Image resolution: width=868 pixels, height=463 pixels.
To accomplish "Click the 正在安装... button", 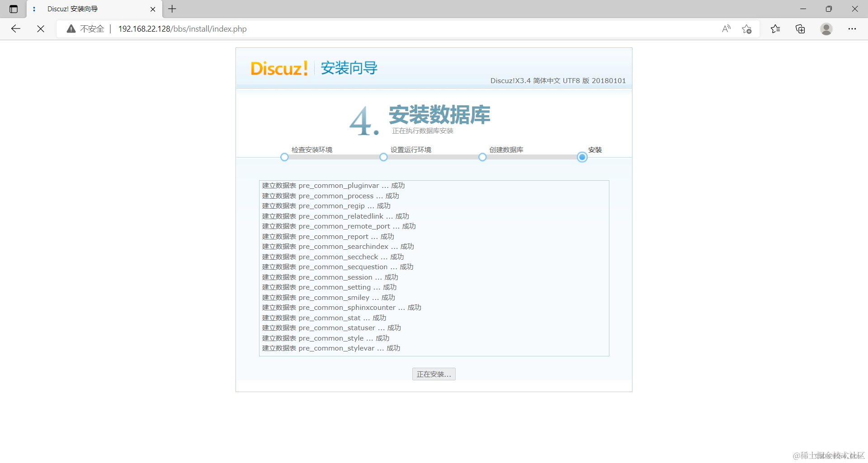I will click(x=434, y=374).
